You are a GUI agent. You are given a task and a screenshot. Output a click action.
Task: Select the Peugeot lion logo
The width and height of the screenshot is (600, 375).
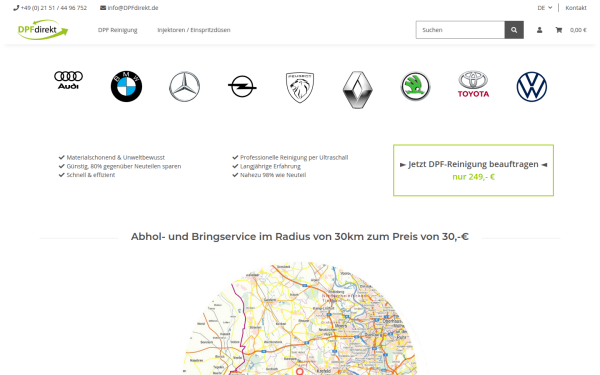click(x=300, y=88)
